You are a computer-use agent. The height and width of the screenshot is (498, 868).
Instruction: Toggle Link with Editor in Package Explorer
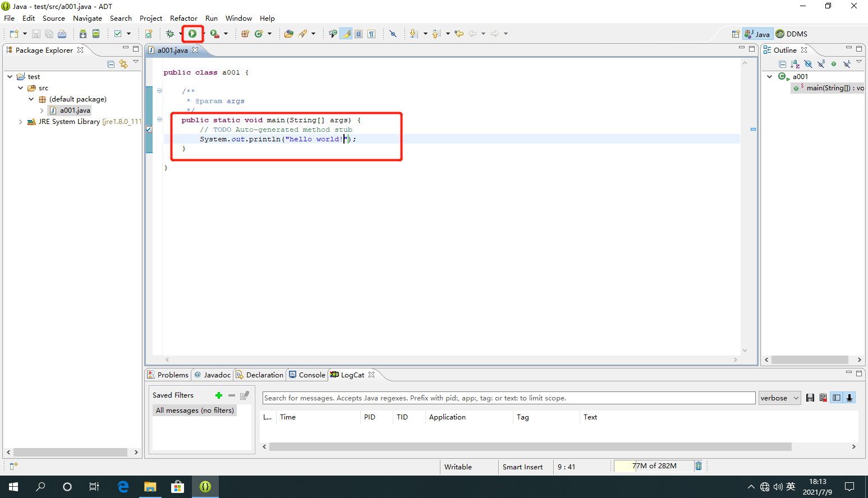click(x=123, y=64)
